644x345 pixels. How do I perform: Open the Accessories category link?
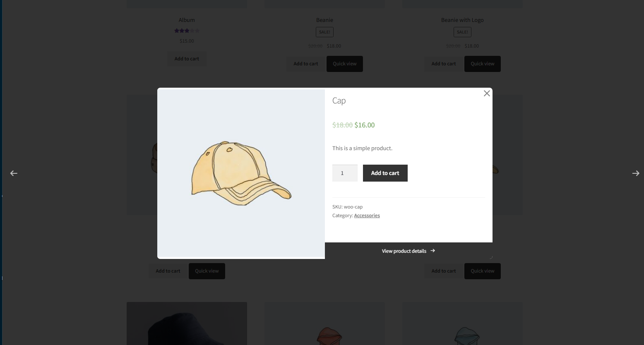tap(367, 216)
